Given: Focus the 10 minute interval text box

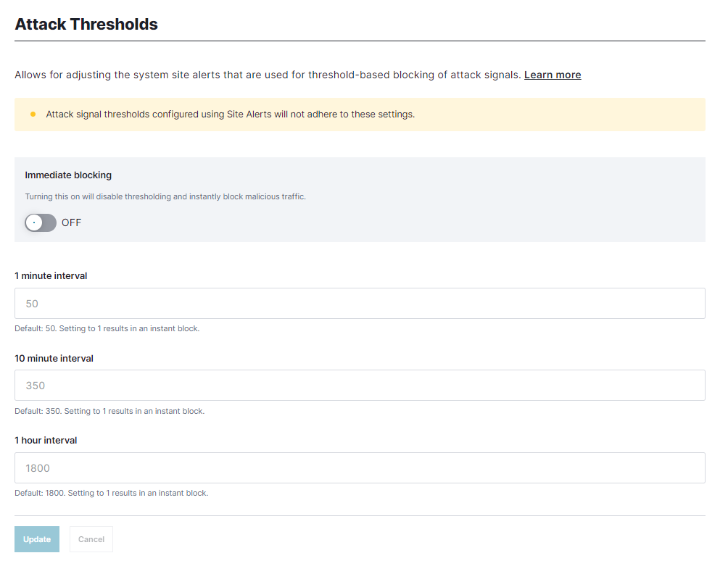Looking at the screenshot, I should point(360,385).
